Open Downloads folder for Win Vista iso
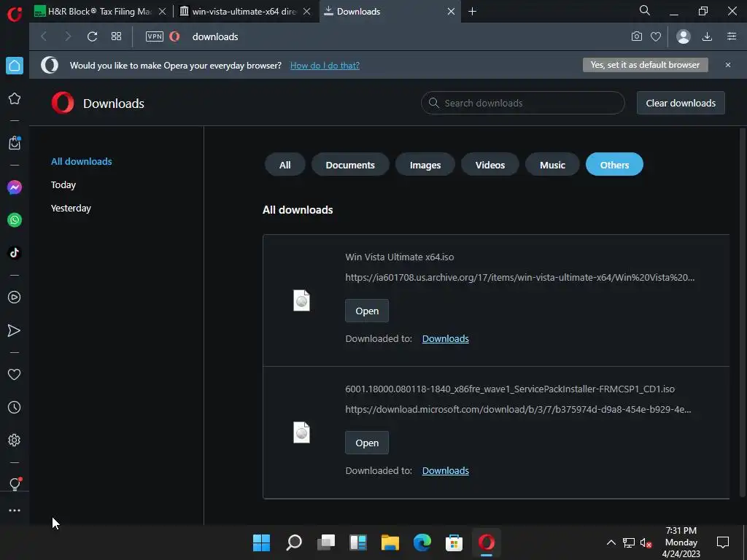Screen dimensions: 747x560 pos(446,338)
